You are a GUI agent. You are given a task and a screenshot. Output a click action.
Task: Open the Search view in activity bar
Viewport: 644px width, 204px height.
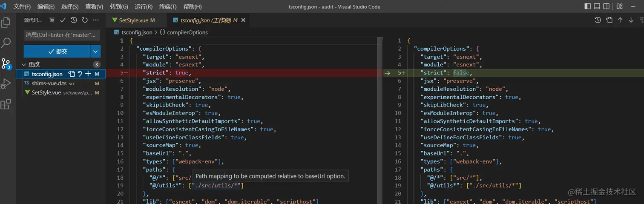point(6,43)
